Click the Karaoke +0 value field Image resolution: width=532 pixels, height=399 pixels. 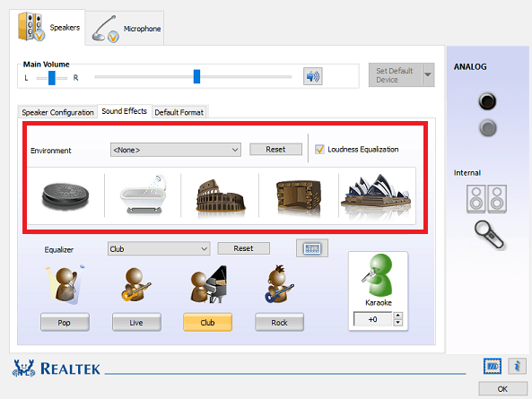click(372, 319)
